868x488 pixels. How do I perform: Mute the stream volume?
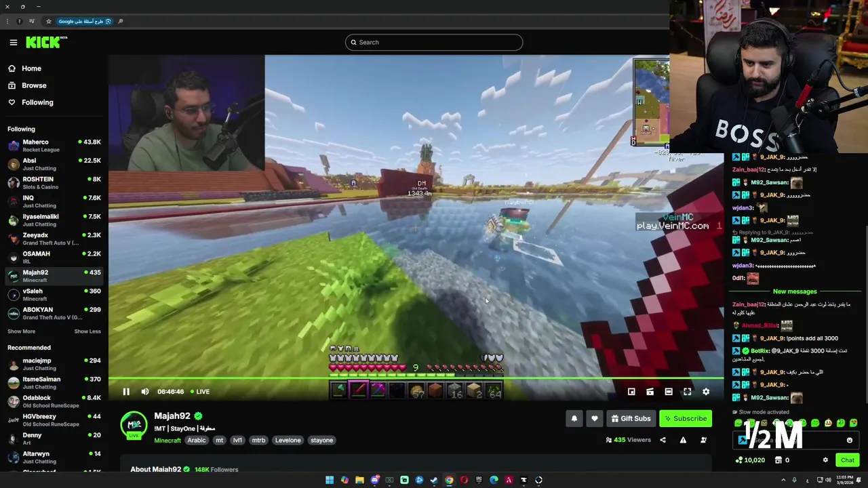point(145,392)
